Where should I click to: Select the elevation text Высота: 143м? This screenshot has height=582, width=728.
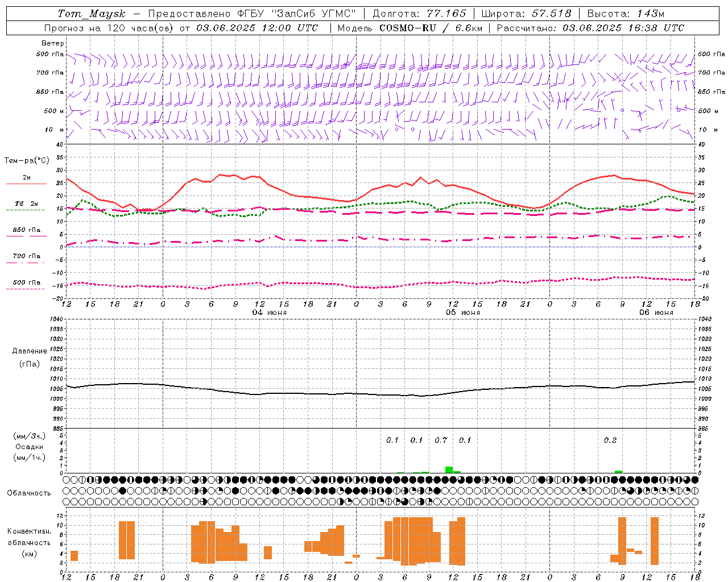(x=626, y=14)
